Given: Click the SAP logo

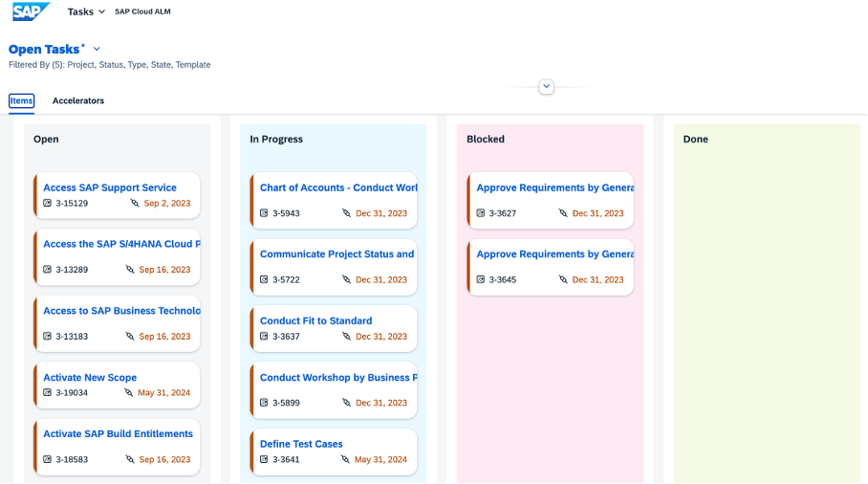Looking at the screenshot, I should 31,11.
